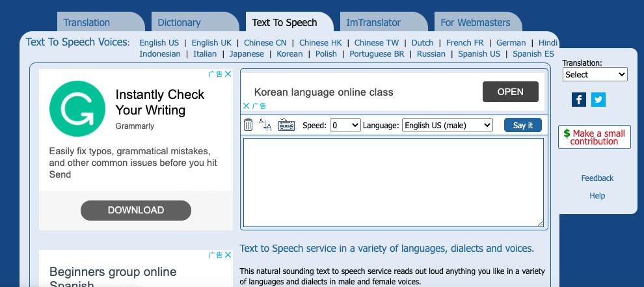Click the green dollar sign contribution icon
Image resolution: width=644 pixels, height=287 pixels.
tap(567, 133)
